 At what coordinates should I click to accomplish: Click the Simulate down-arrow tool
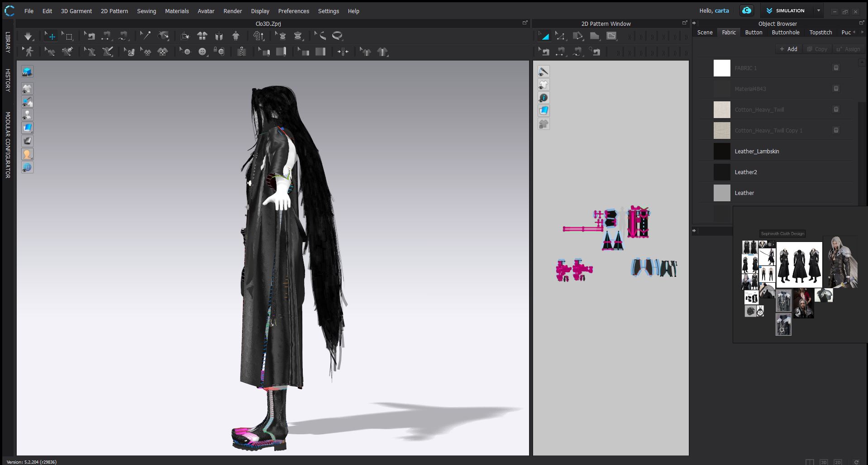[x=28, y=36]
